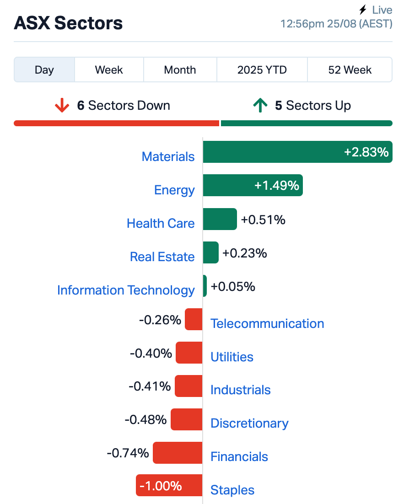Switch to the Month tab
420x504 pixels.
pyautogui.click(x=180, y=70)
